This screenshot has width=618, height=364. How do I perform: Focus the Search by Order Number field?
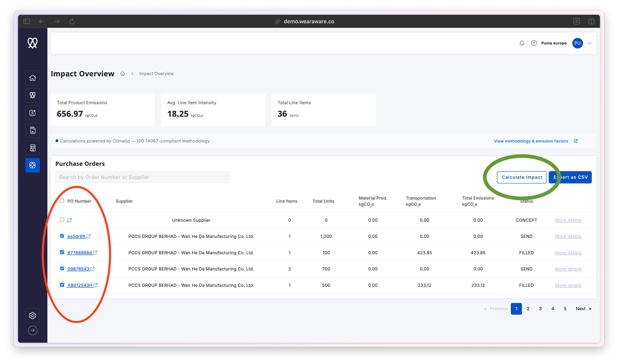(142, 177)
